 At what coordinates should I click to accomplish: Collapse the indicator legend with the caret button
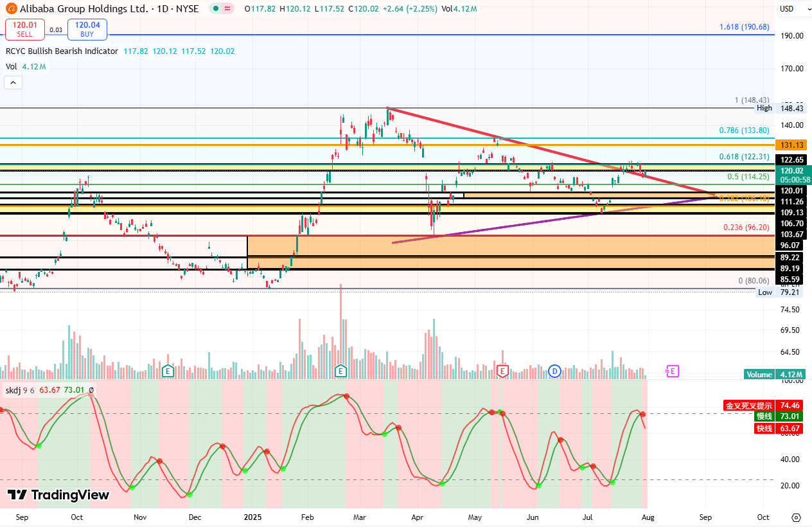pos(13,82)
